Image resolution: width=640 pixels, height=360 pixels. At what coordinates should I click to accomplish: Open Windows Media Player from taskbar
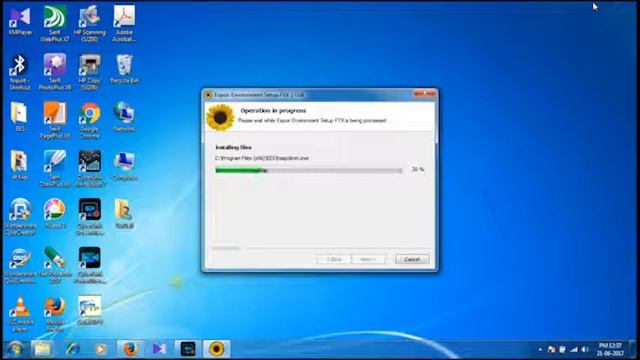(100, 349)
